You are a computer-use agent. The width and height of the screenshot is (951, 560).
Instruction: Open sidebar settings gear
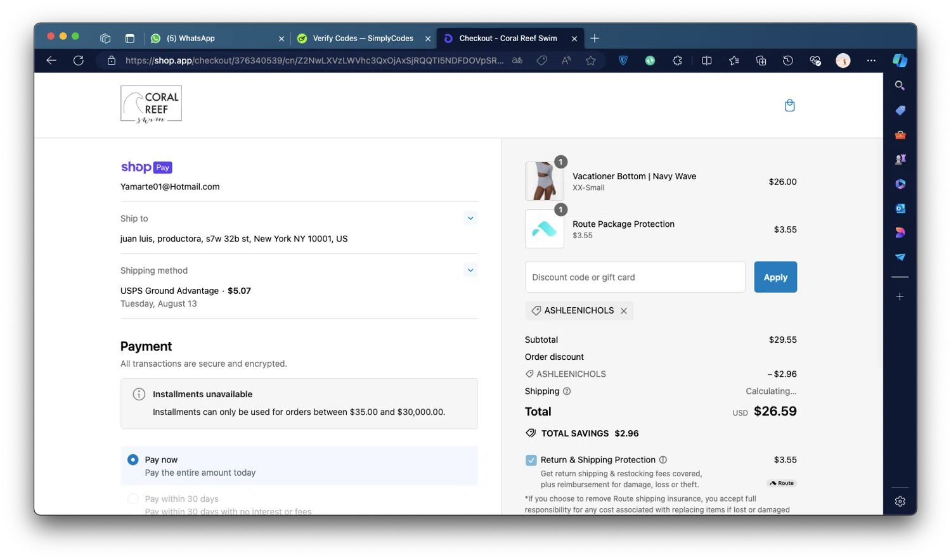(900, 501)
